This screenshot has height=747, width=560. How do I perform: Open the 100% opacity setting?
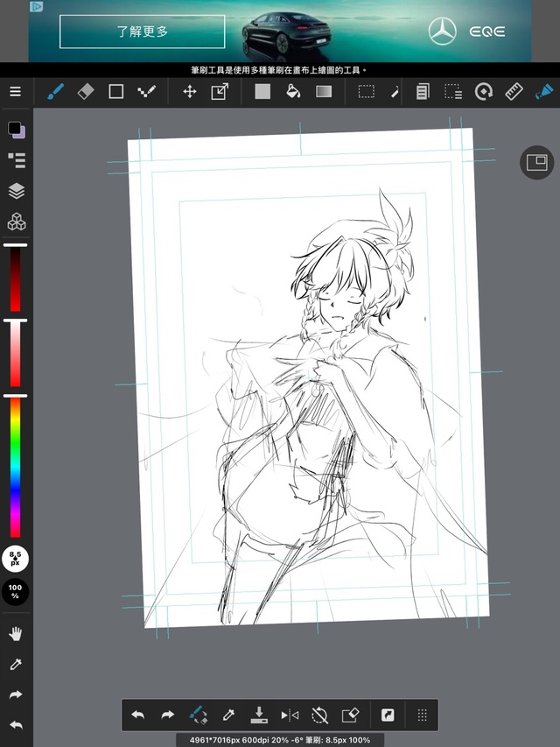pos(16,591)
